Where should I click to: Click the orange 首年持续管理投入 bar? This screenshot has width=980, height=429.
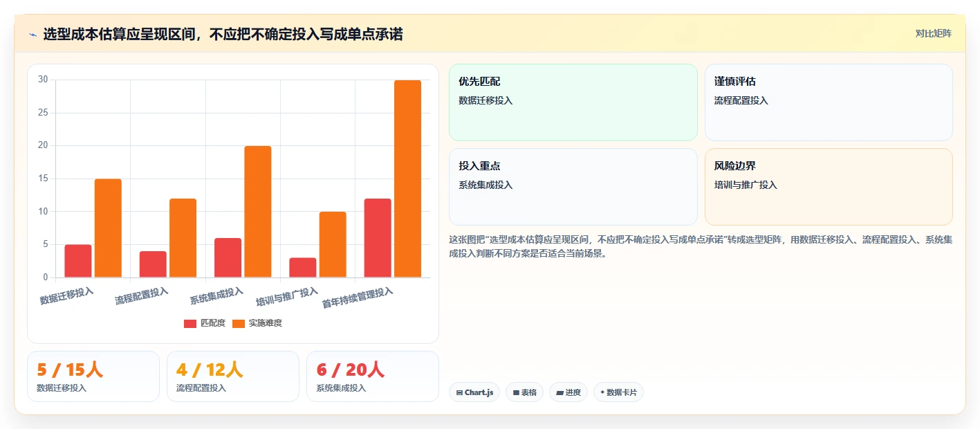click(x=407, y=179)
